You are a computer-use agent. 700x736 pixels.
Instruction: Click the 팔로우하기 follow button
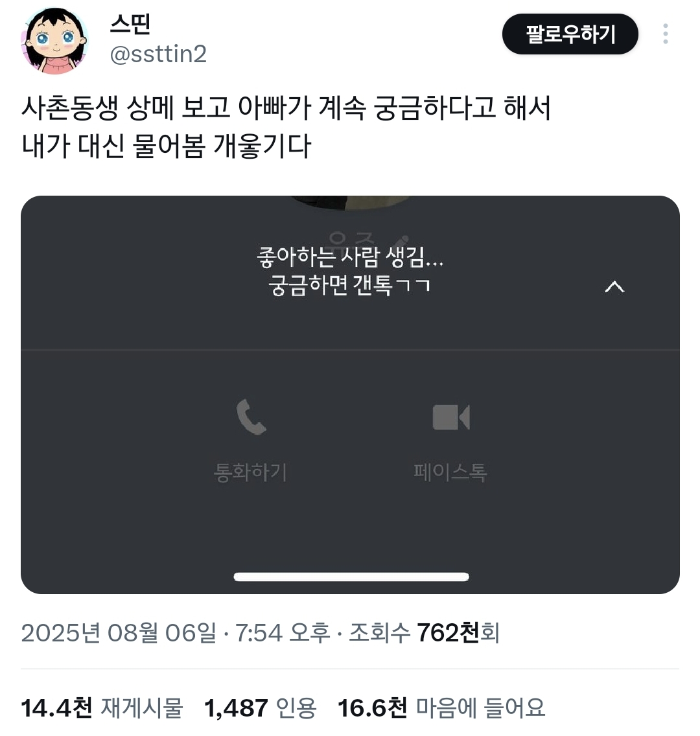[x=570, y=34]
